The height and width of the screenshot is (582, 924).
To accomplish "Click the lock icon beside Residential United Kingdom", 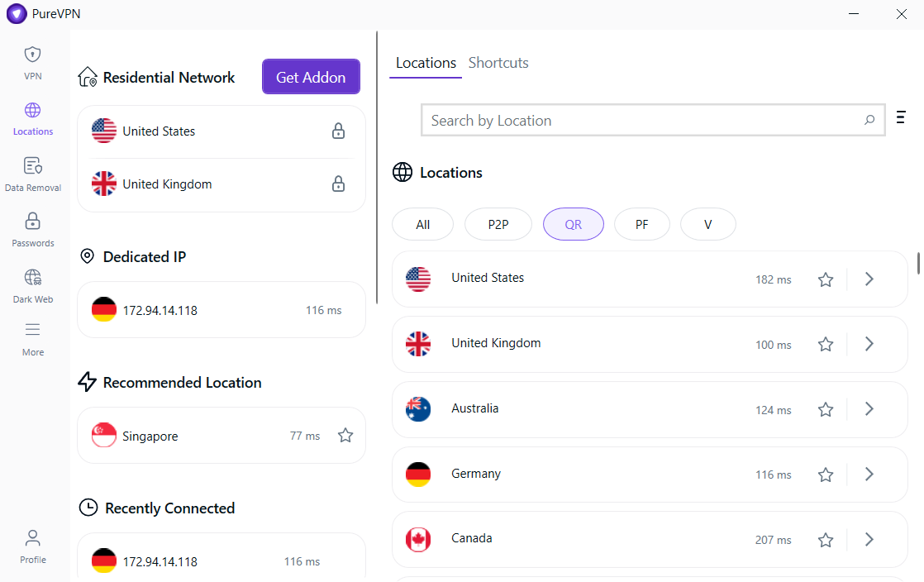I will [x=338, y=184].
